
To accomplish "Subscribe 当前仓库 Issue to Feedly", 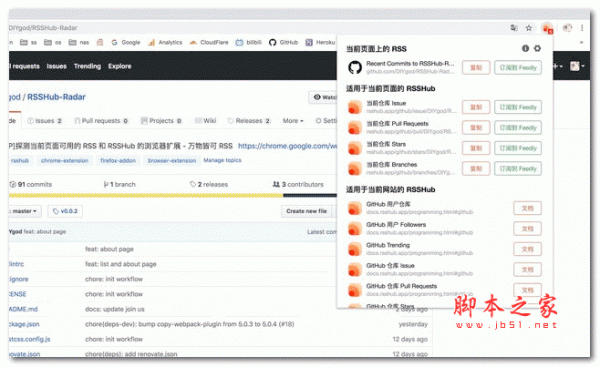I will point(518,107).
